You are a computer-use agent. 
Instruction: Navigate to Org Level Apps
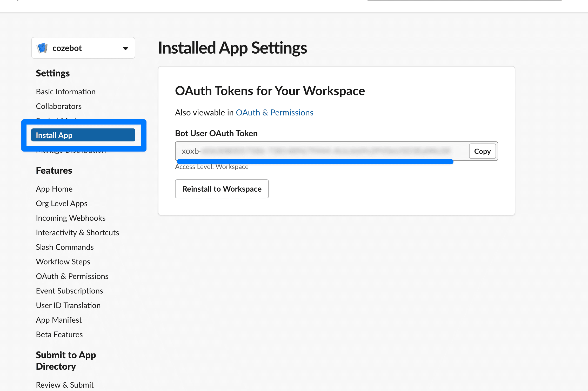click(x=62, y=204)
